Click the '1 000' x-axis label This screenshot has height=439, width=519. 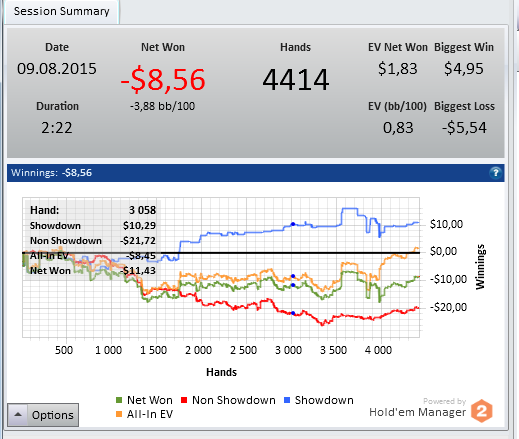(x=109, y=350)
